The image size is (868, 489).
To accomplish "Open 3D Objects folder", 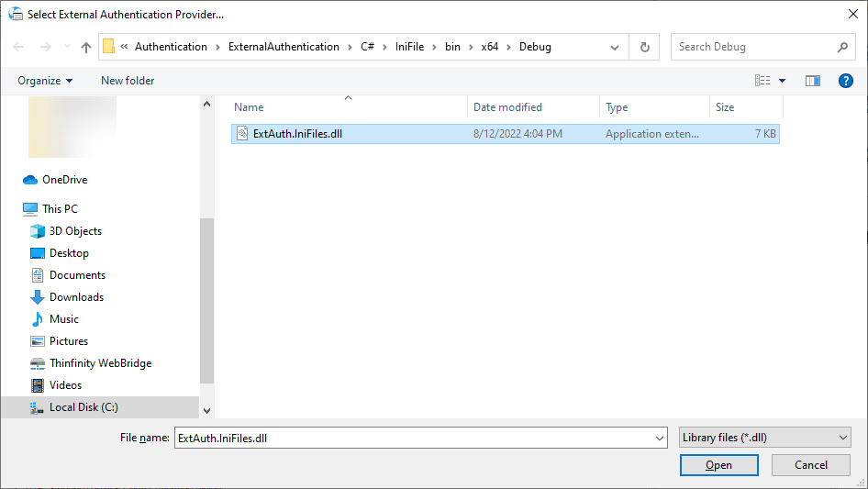I will pos(75,231).
